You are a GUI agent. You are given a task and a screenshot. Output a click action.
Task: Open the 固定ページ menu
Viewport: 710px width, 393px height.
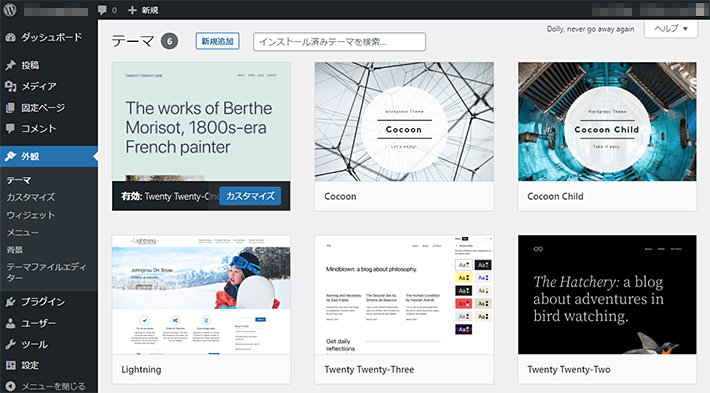tap(49, 108)
